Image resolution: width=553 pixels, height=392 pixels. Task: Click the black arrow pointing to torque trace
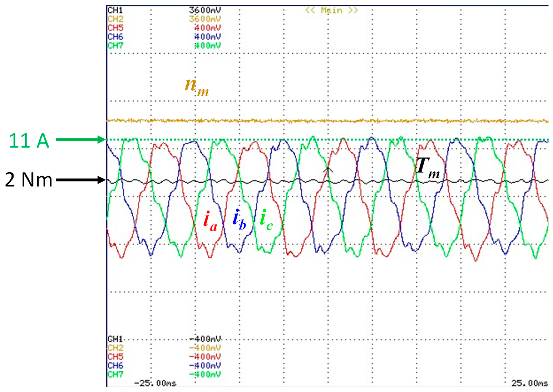coord(81,180)
